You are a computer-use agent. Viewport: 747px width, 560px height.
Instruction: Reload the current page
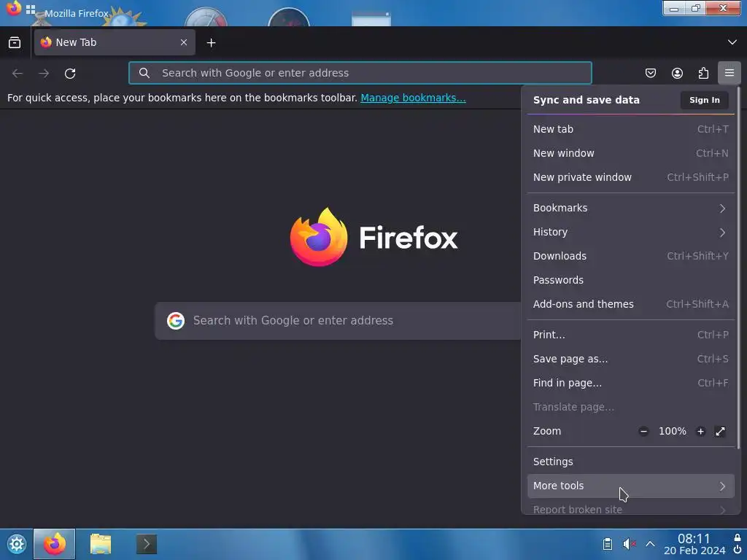tap(70, 74)
